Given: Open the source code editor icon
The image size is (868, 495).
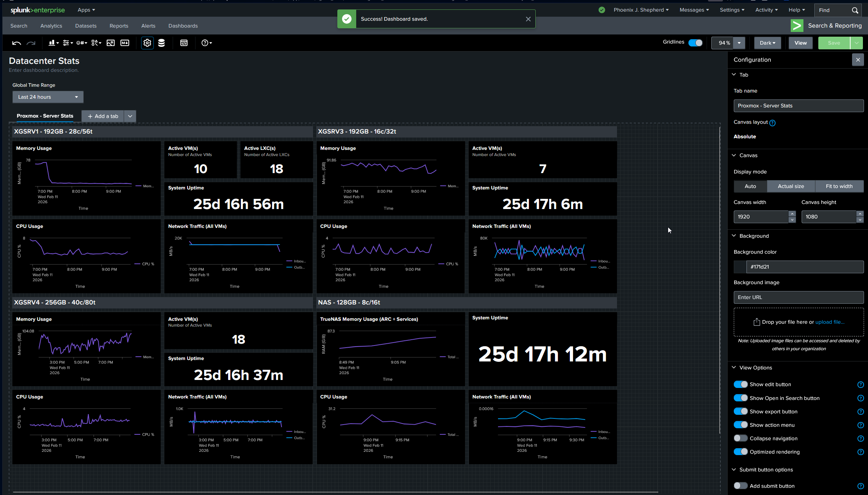Looking at the screenshot, I should pos(184,43).
